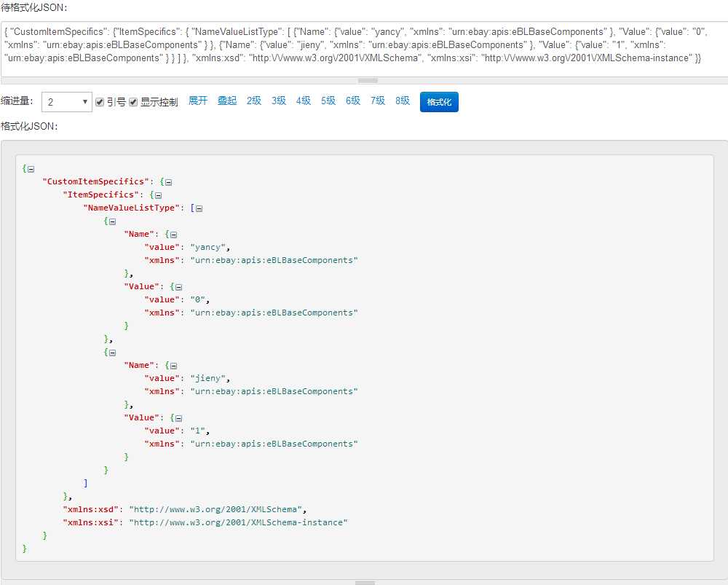Click the 格式化JSON output label
The height and width of the screenshot is (585, 728).
29,126
